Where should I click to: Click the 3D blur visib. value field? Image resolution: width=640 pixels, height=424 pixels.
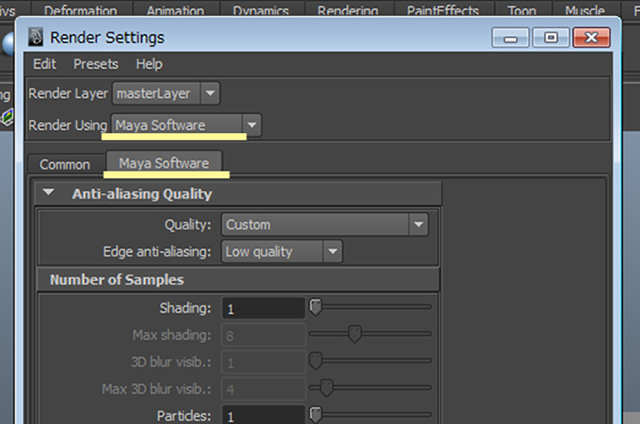click(263, 362)
